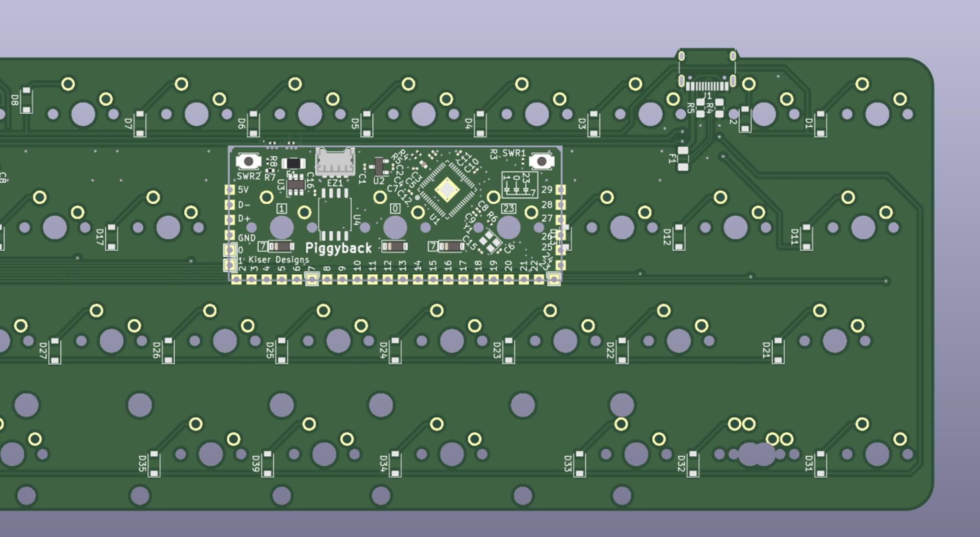Click diode D7 in the top row
The height and width of the screenshot is (537, 980).
click(140, 124)
